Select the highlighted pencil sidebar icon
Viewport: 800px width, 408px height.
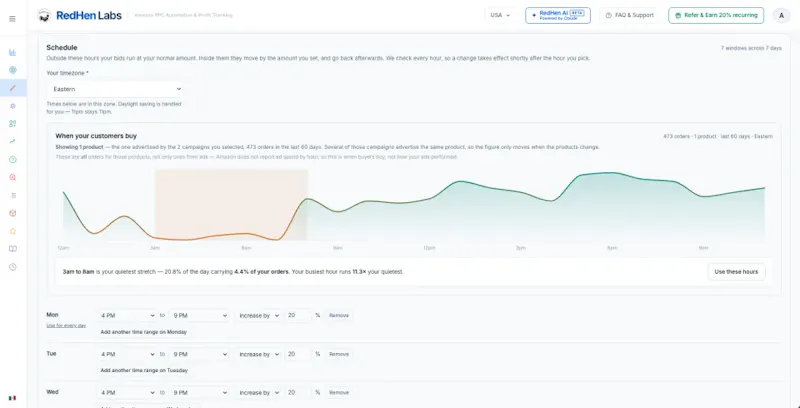[13, 88]
